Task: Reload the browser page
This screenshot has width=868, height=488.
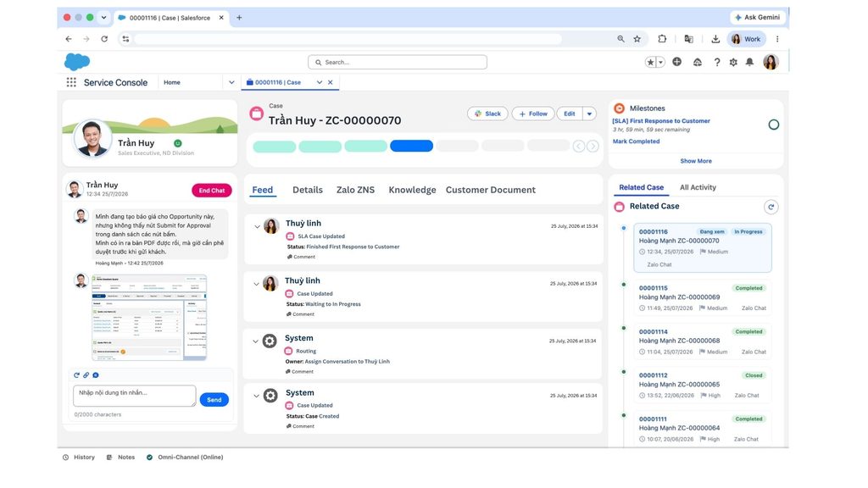Action: coord(104,39)
